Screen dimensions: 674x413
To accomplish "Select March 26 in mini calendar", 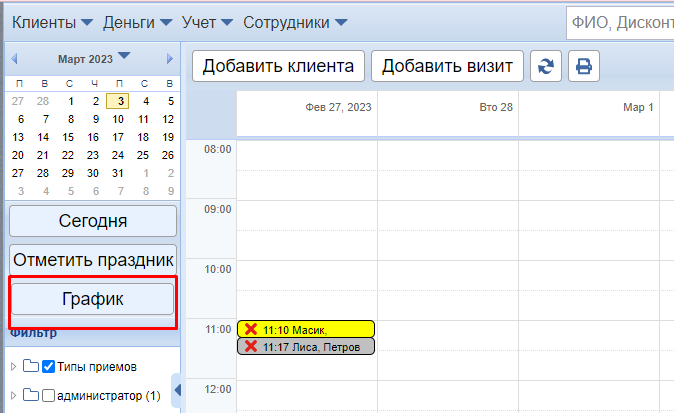I will pyautogui.click(x=168, y=155).
